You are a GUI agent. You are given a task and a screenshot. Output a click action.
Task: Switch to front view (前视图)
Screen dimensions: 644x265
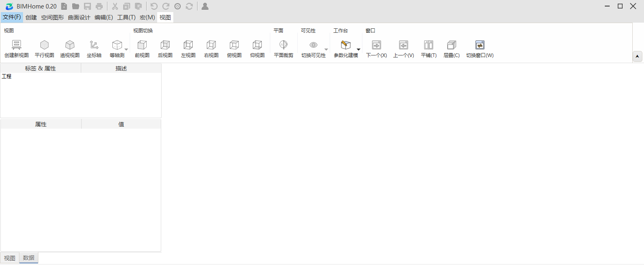pos(142,45)
